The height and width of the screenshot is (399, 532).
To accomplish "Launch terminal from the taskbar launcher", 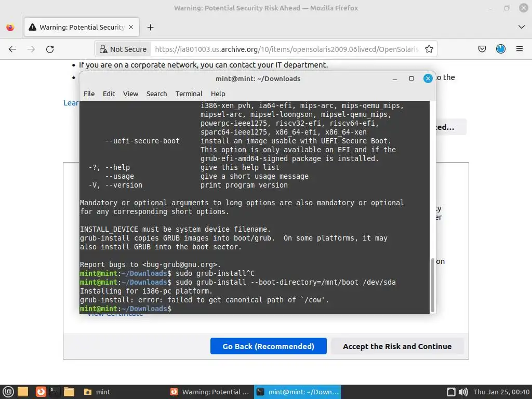I will point(54,392).
